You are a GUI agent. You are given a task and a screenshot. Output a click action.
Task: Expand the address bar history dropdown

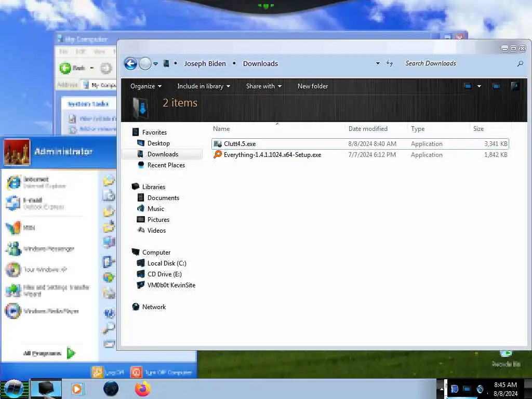(x=378, y=63)
